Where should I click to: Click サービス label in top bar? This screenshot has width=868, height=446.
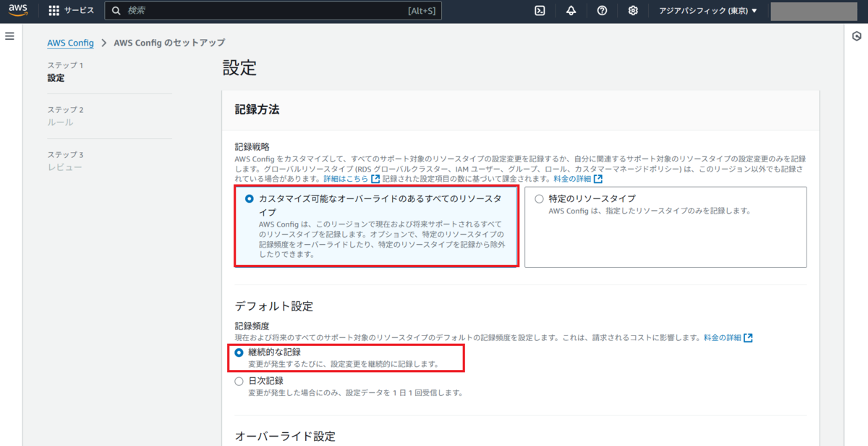[x=79, y=11]
